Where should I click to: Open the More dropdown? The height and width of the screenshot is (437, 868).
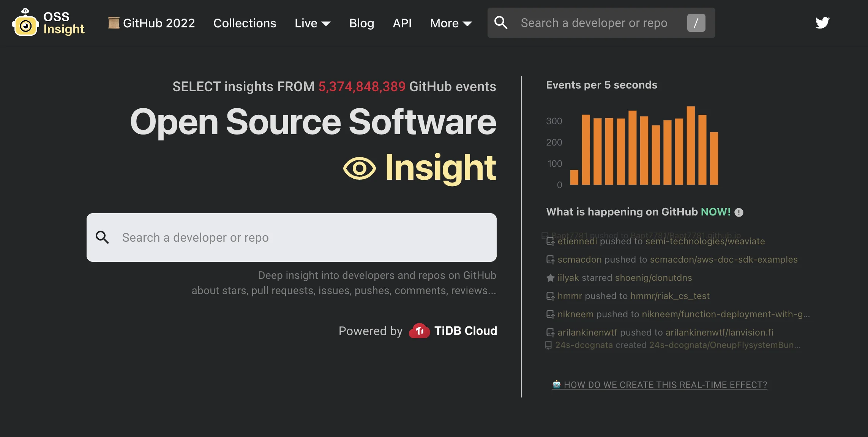[x=451, y=23]
